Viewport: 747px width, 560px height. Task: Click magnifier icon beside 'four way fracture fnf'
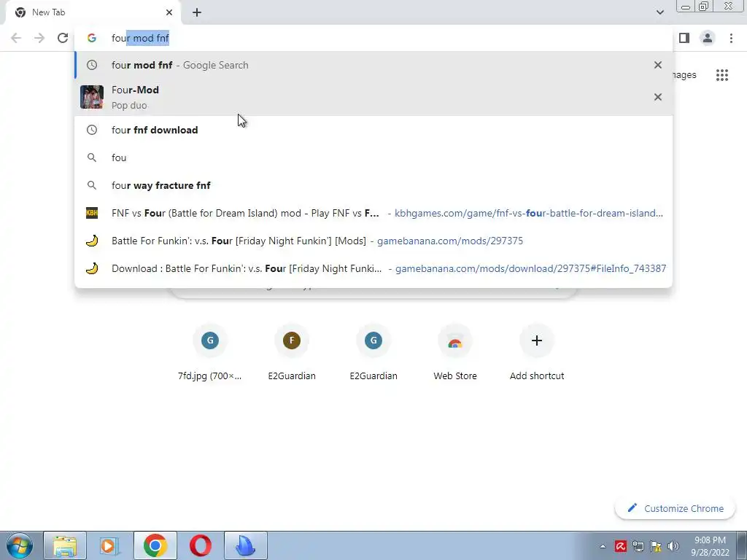point(92,185)
